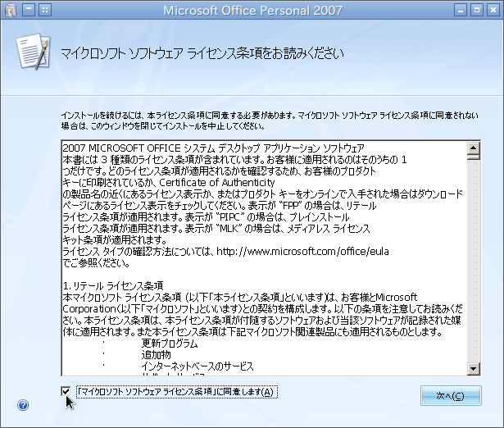
Task: Click the license text scrollbar down arrow
Action: 473,368
